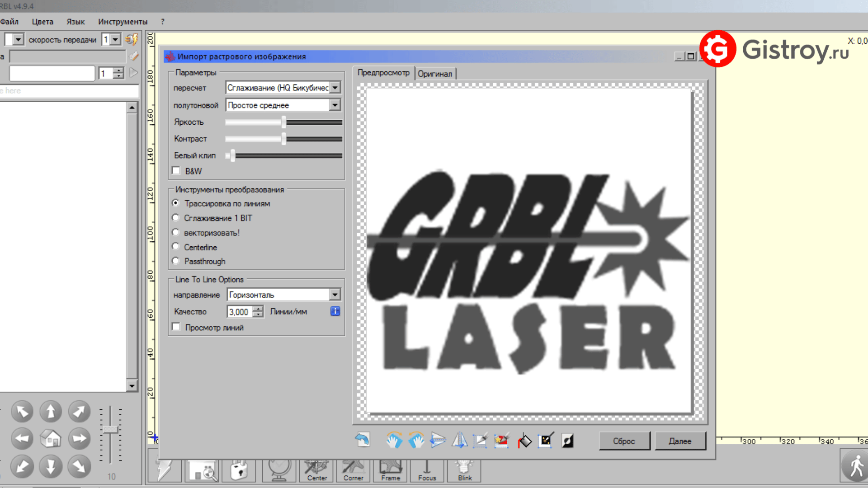868x488 pixels.
Task: Increase the repeat count spinner in the left panel
Action: click(118, 70)
